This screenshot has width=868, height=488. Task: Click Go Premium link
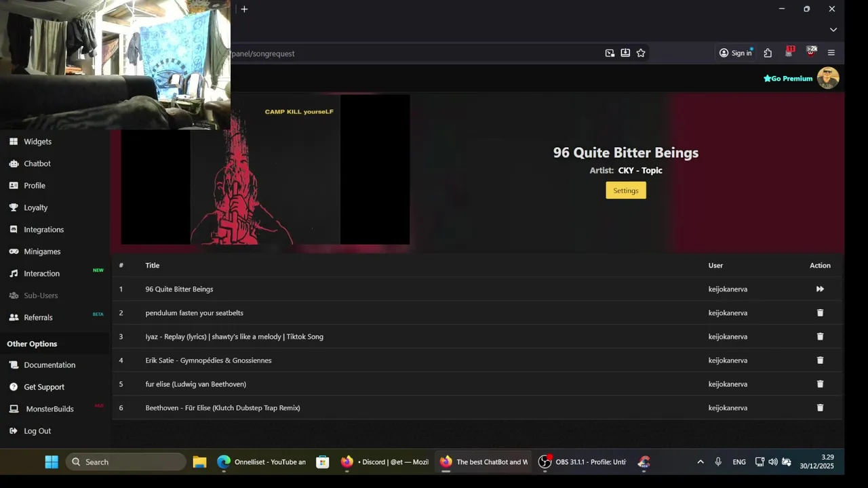point(788,79)
